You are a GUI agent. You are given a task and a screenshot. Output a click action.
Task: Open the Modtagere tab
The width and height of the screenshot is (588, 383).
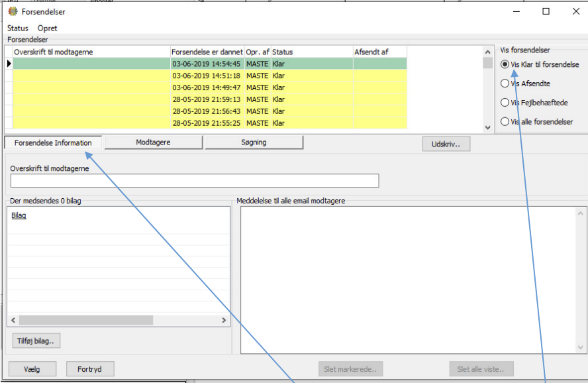[x=154, y=142]
